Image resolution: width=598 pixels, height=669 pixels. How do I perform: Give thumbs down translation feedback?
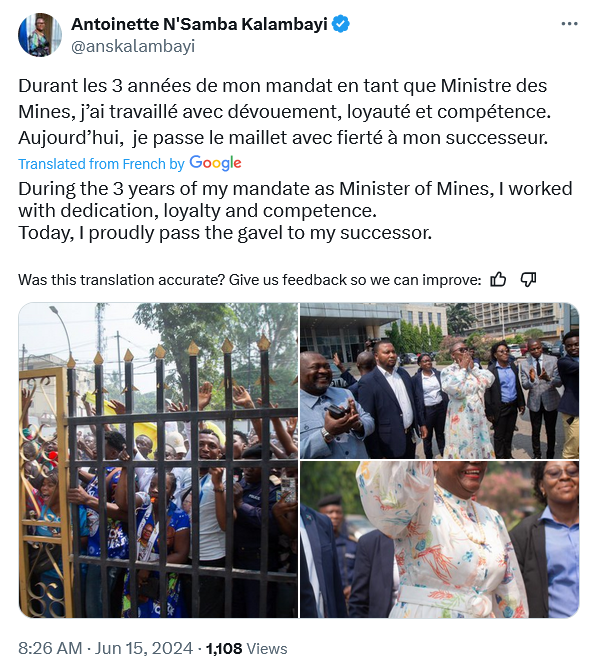pos(528,280)
